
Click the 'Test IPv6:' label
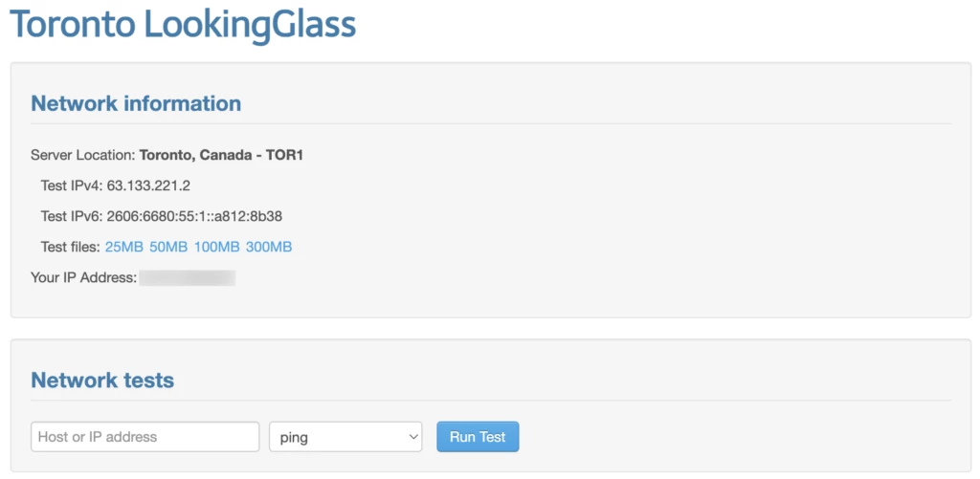(72, 216)
